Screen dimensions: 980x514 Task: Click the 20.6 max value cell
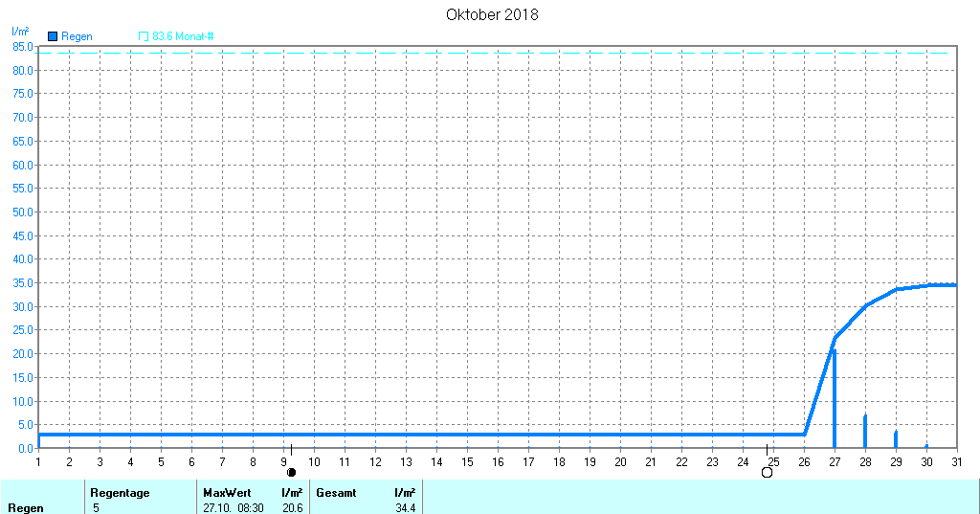point(293,508)
